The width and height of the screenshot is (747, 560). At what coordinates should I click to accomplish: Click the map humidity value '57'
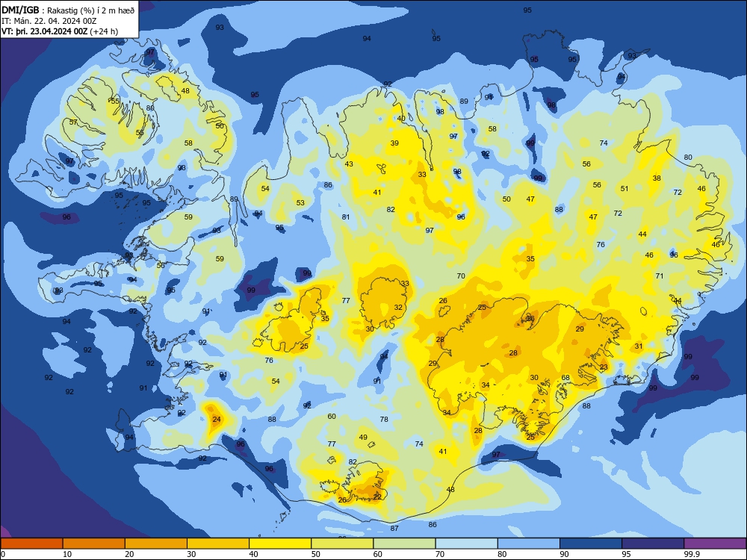coord(73,122)
